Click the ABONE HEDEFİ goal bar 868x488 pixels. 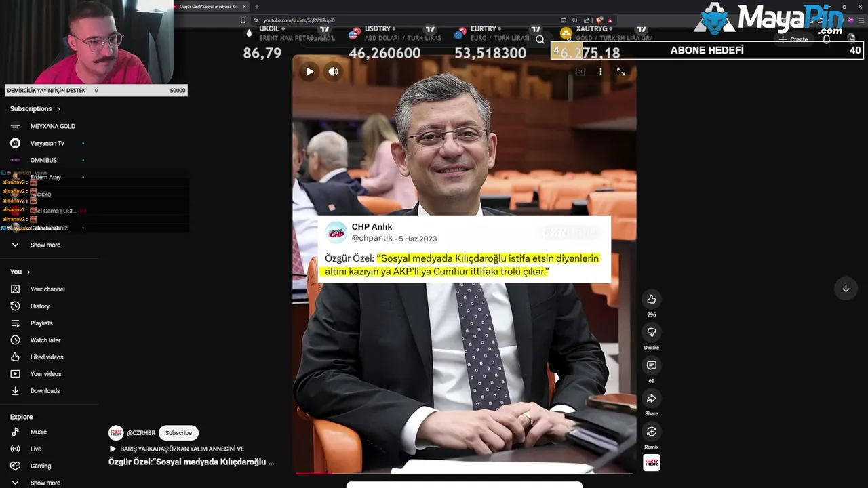click(707, 50)
